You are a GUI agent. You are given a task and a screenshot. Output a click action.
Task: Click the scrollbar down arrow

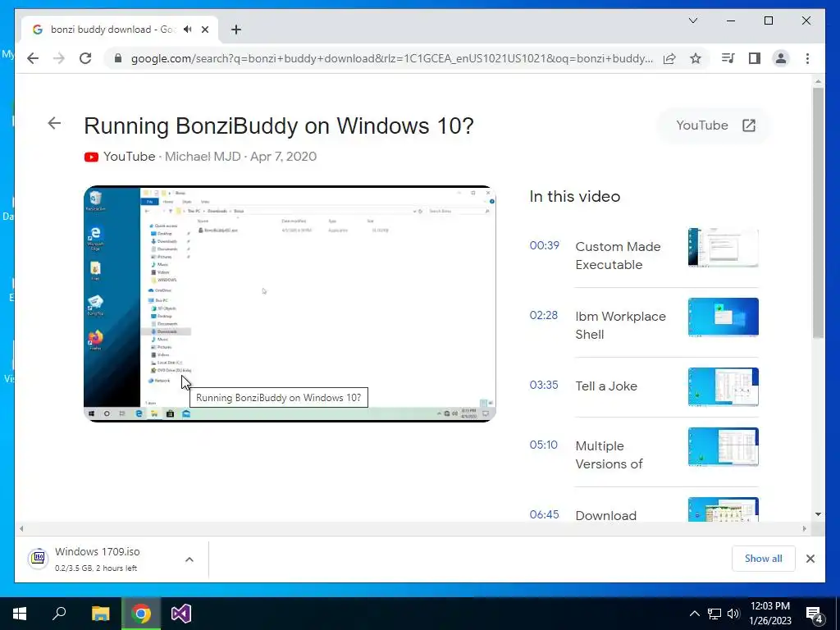click(x=818, y=514)
